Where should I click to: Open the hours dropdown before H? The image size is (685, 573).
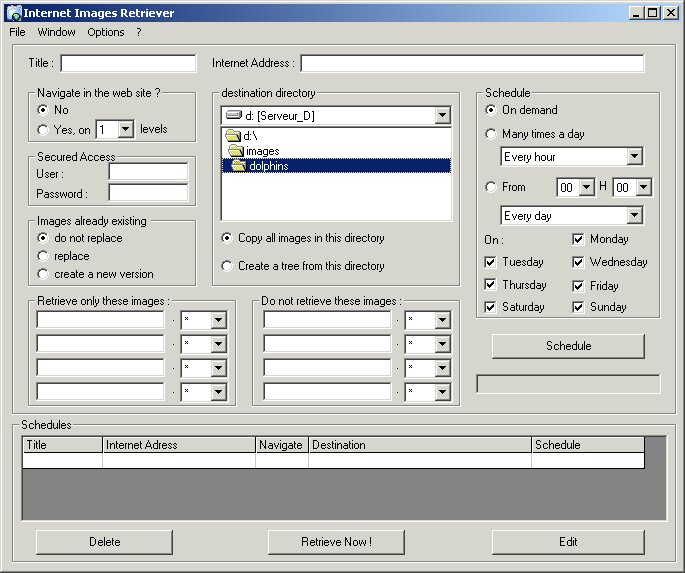[x=587, y=187]
